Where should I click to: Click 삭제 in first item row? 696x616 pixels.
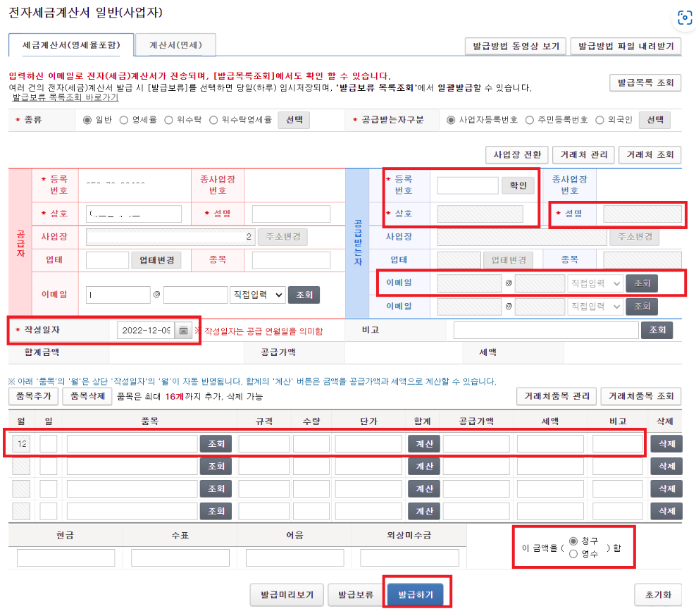666,444
